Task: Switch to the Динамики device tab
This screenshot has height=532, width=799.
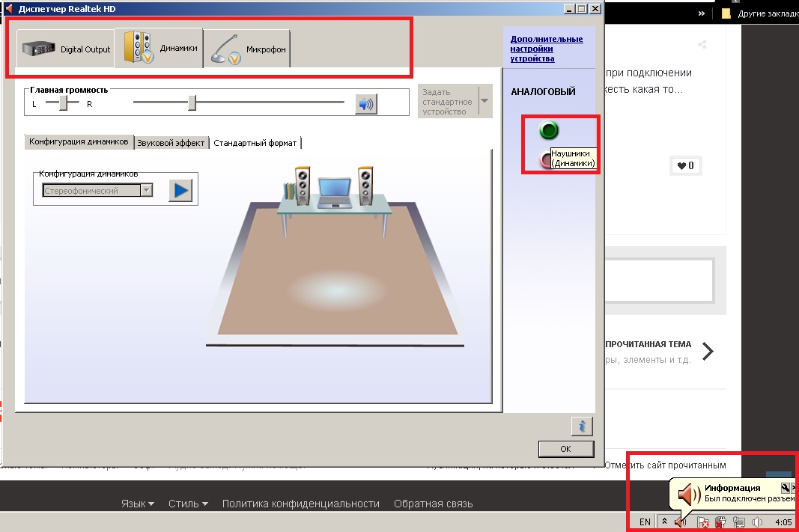Action: pyautogui.click(x=159, y=48)
